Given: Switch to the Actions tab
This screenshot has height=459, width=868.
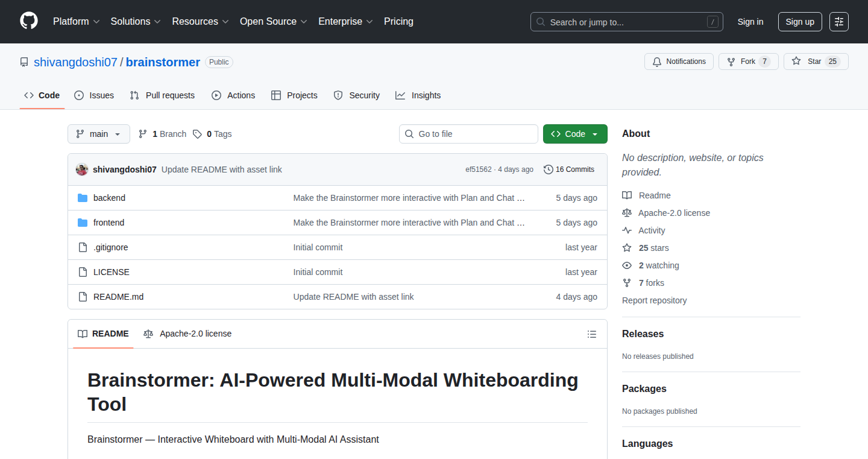Looking at the screenshot, I should pos(233,95).
